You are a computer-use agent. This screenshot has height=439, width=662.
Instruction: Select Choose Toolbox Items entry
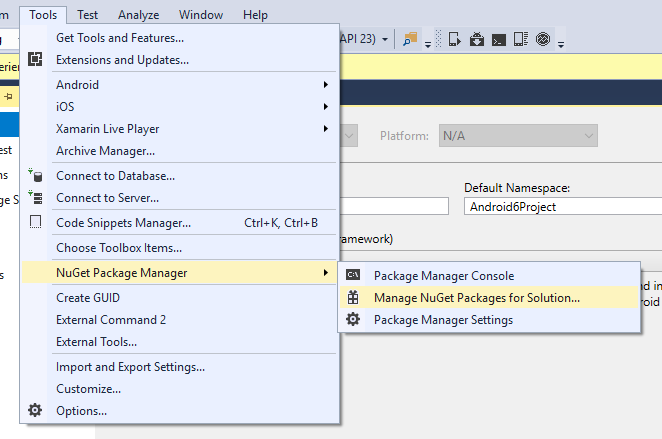[179, 247]
